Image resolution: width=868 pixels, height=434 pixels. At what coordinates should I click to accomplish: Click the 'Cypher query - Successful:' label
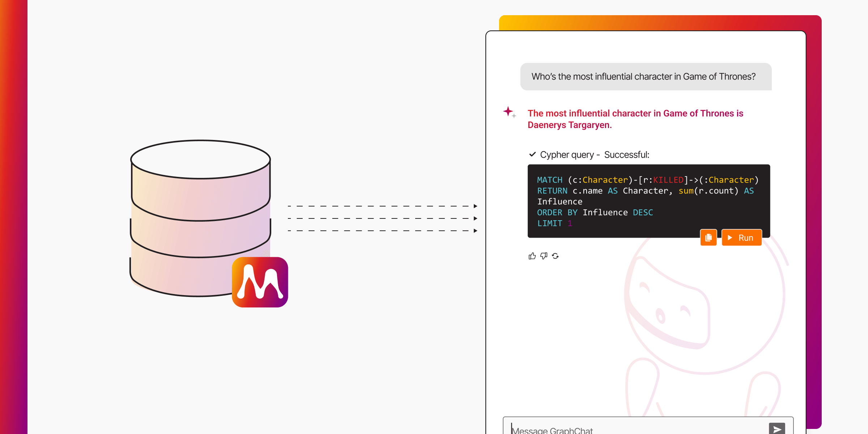click(595, 155)
